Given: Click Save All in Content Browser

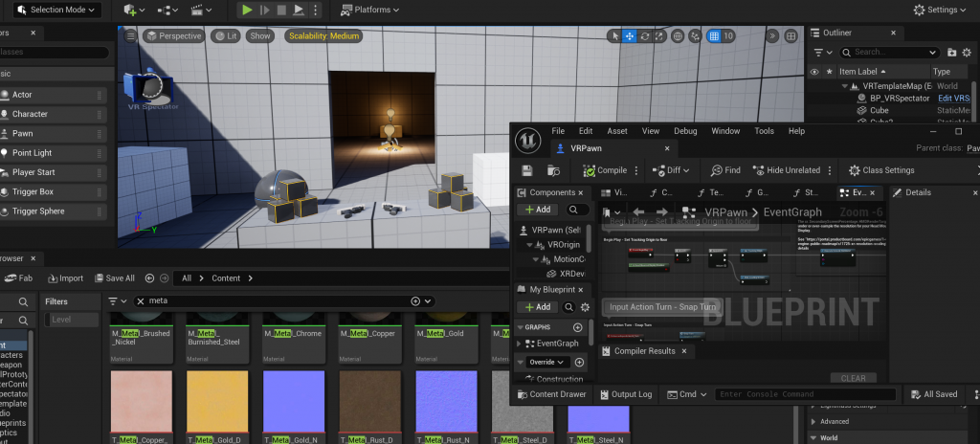Looking at the screenshot, I should (115, 278).
